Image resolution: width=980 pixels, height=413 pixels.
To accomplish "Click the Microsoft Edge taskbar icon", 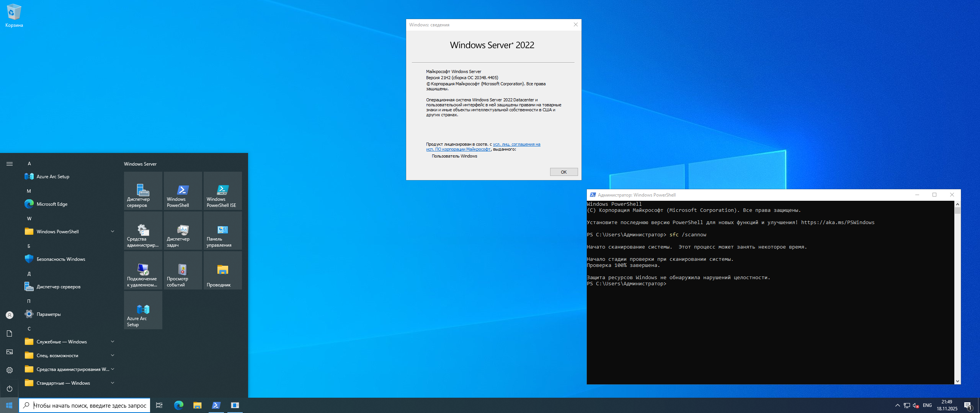I will (x=178, y=405).
